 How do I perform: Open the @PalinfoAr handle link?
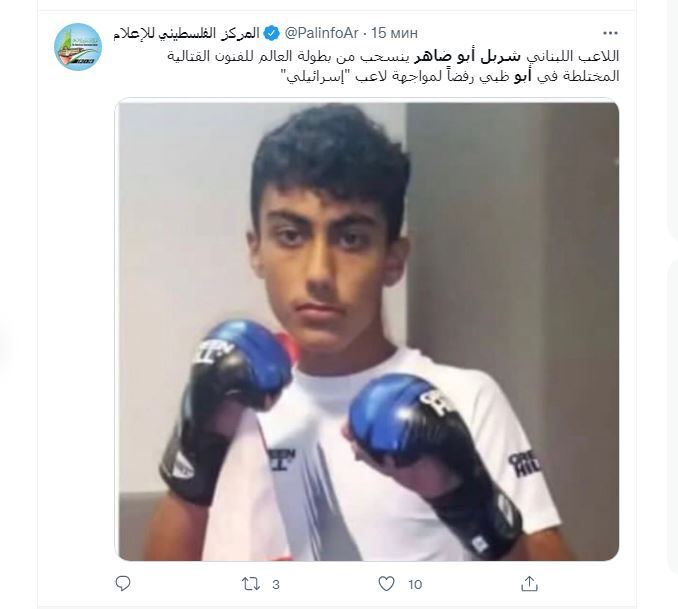[x=321, y=33]
